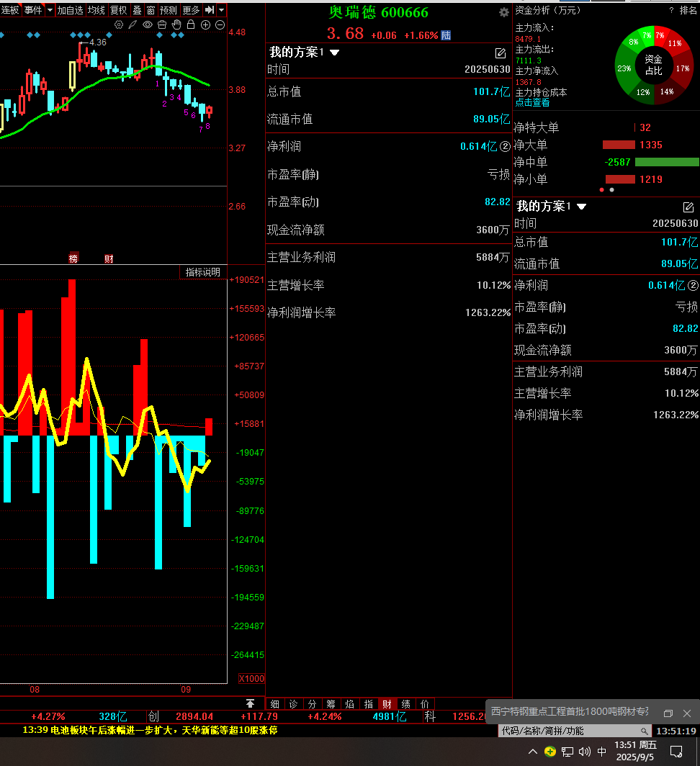The width and height of the screenshot is (700, 766).
Task: Click 净中单 green bar
Action: click(667, 162)
